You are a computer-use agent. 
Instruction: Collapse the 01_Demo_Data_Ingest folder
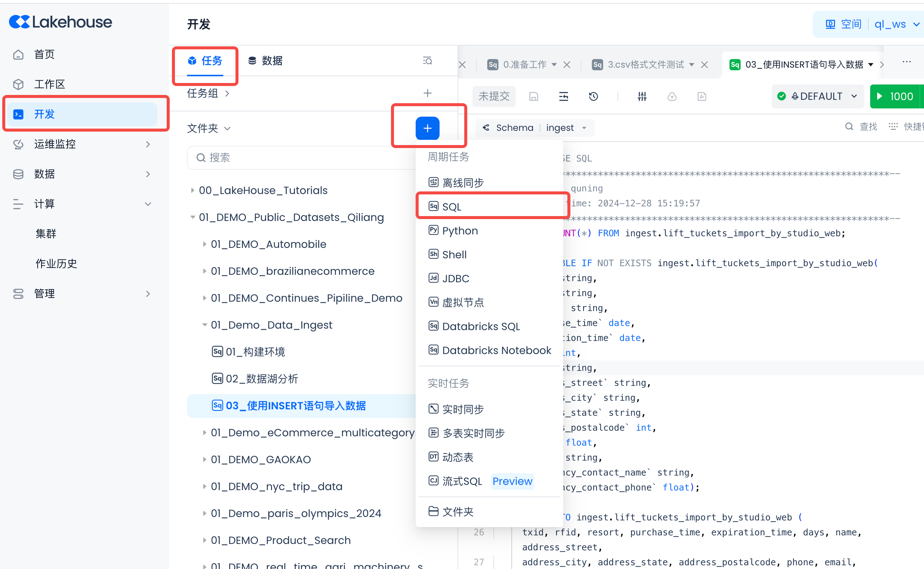(x=204, y=325)
